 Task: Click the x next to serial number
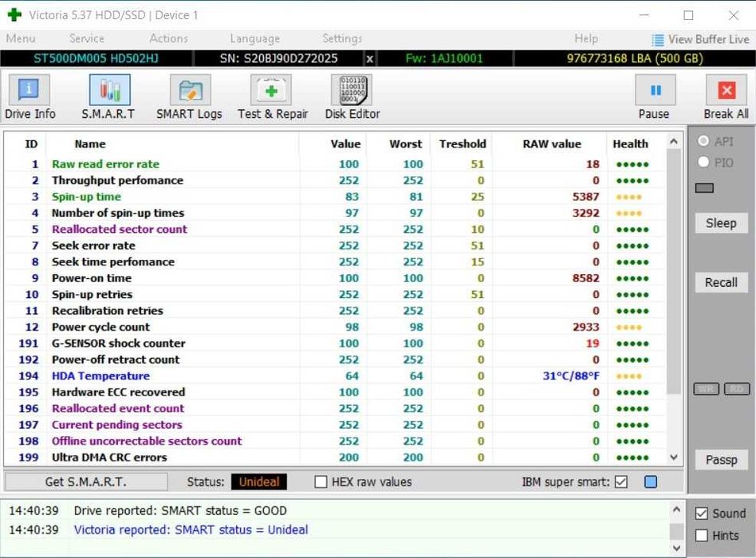pyautogui.click(x=370, y=59)
